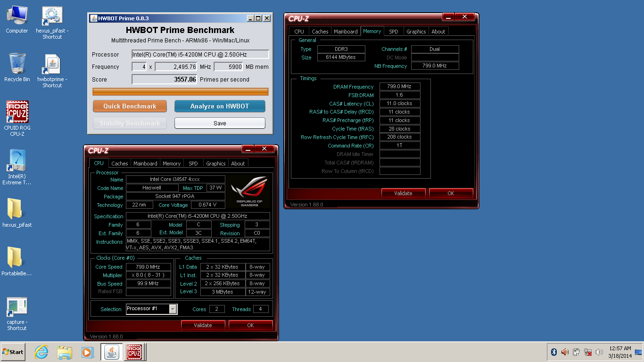Select SPD tab in Memory CPU-Z window
Screen dimensions: 644x362
coord(394,32)
